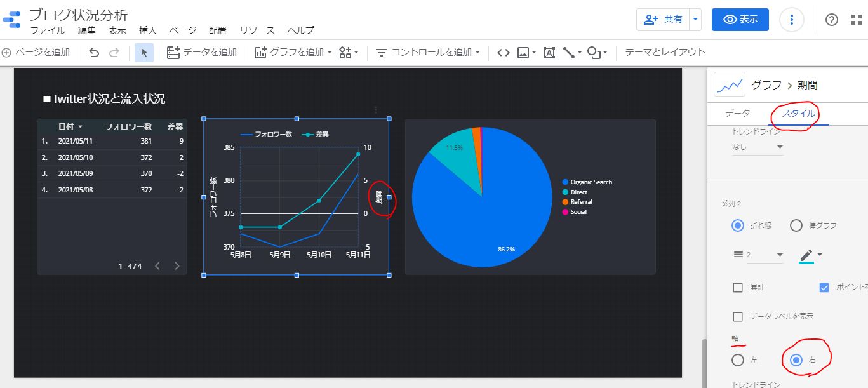Open the help question mark icon
Screen dimensions: 868x388
(832, 20)
